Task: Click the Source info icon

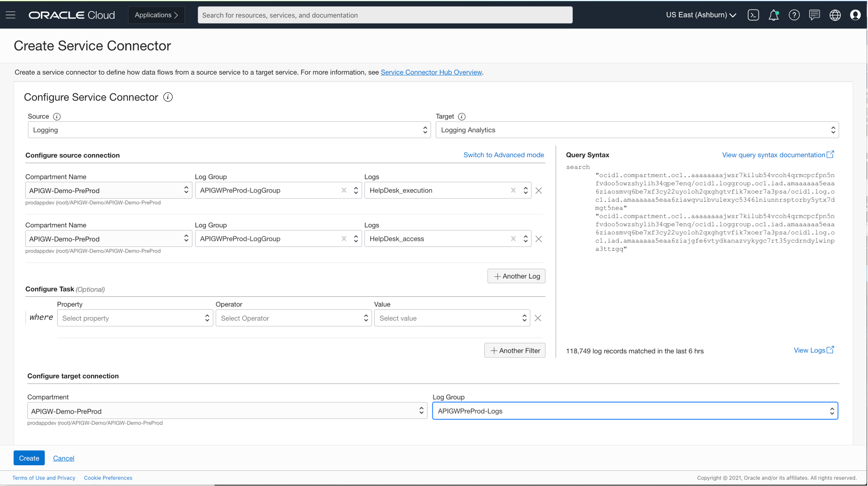Action: pos(57,116)
